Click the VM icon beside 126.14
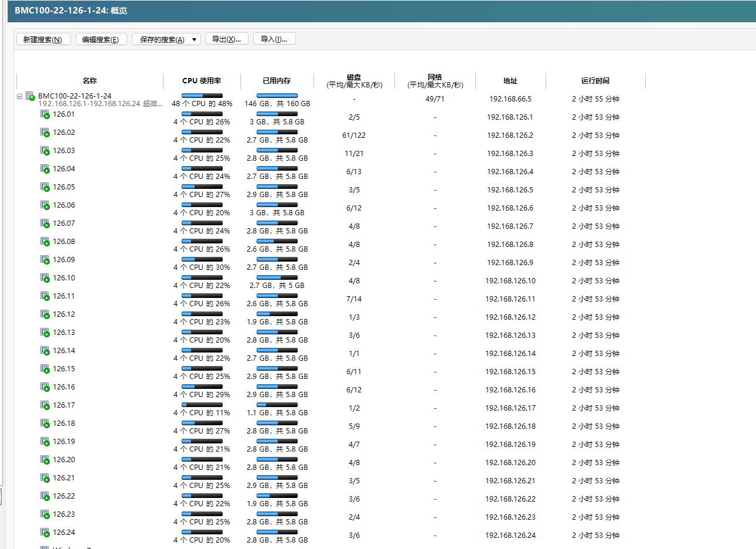This screenshot has width=756, height=549. [x=45, y=351]
